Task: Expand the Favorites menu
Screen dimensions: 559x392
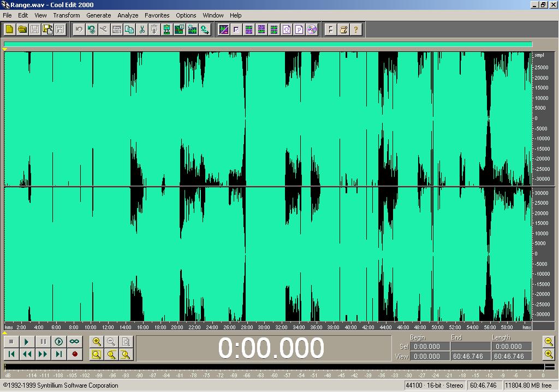Action: [157, 15]
